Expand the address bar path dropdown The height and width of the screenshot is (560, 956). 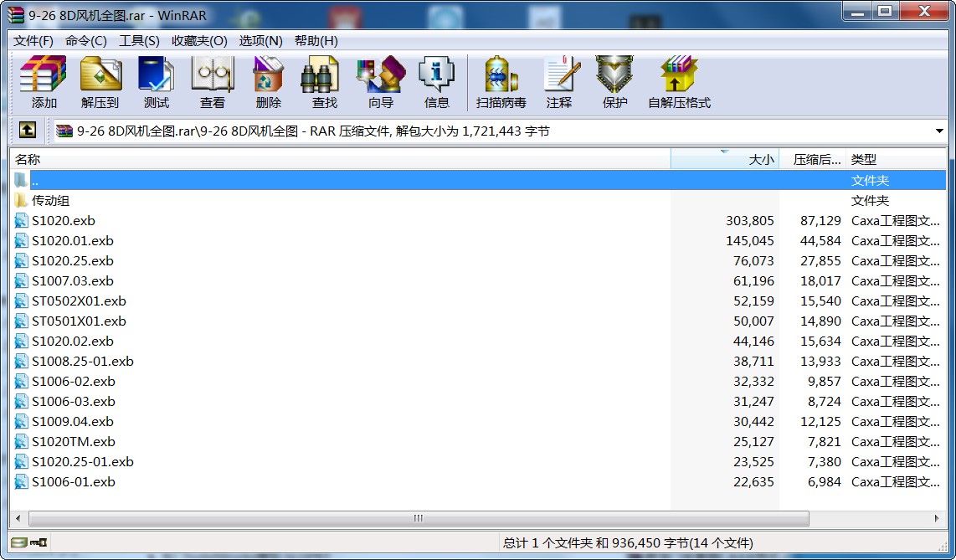tap(939, 131)
